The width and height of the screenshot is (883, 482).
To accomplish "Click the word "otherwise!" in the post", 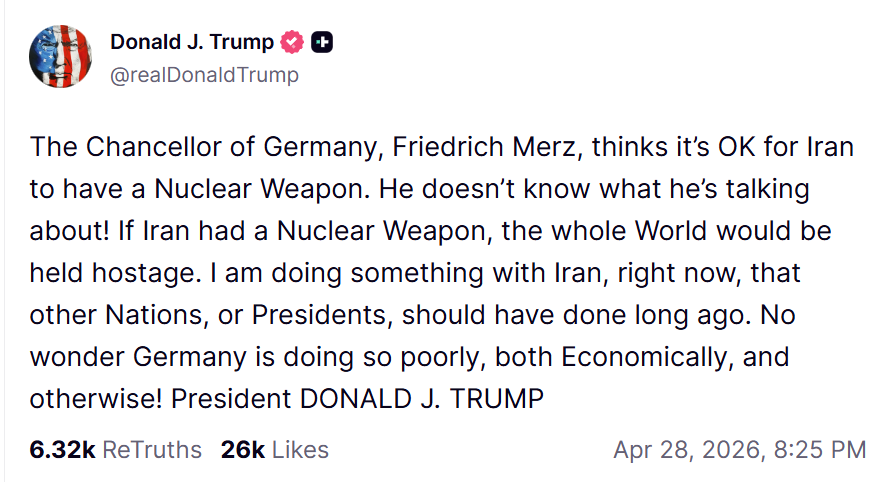I will tap(95, 397).
